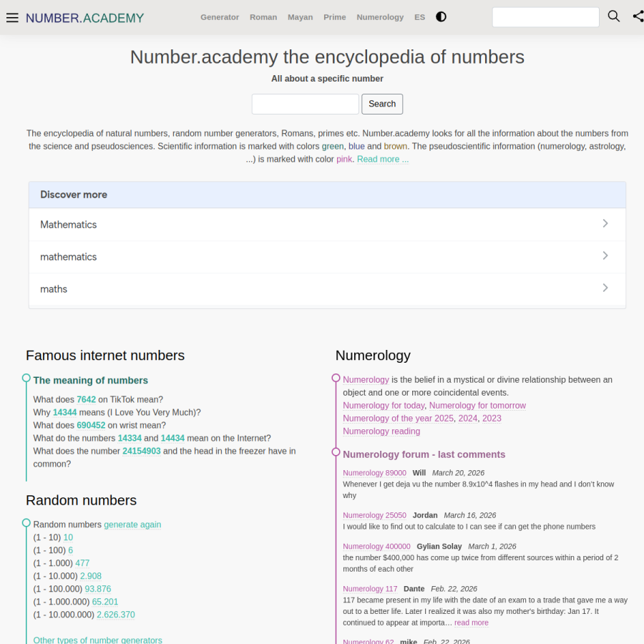
Task: Open Numerology for today link
Action: pos(384,406)
